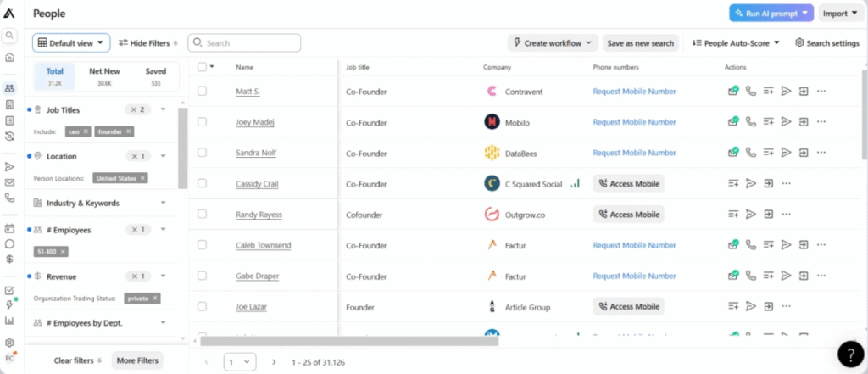
Task: Clear the Revenue filter count badge
Action: pyautogui.click(x=138, y=276)
